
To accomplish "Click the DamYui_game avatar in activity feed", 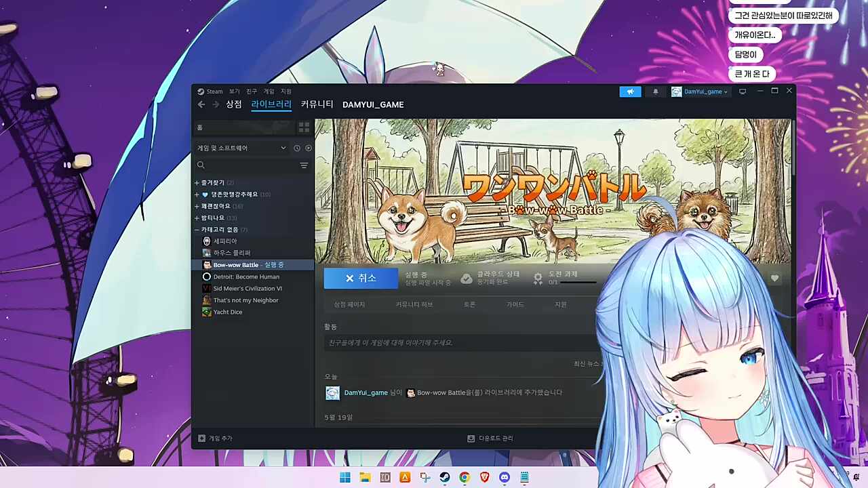I will pyautogui.click(x=332, y=393).
